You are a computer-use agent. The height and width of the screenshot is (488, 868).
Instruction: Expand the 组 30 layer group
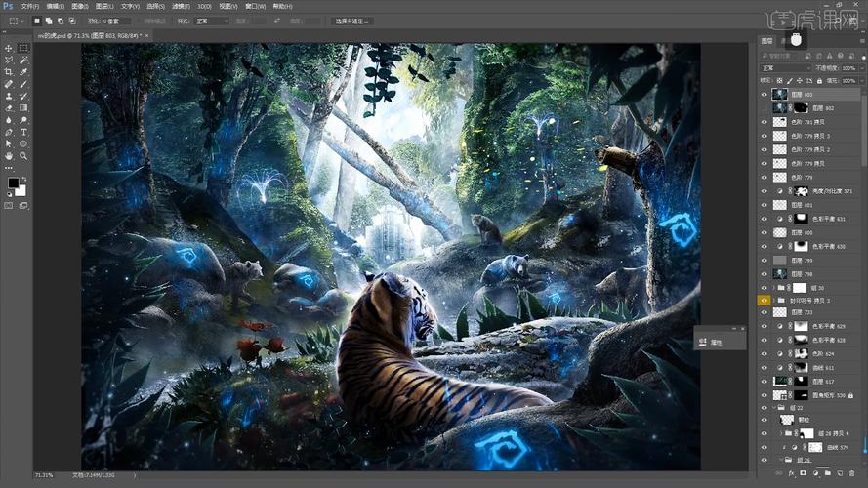click(773, 289)
